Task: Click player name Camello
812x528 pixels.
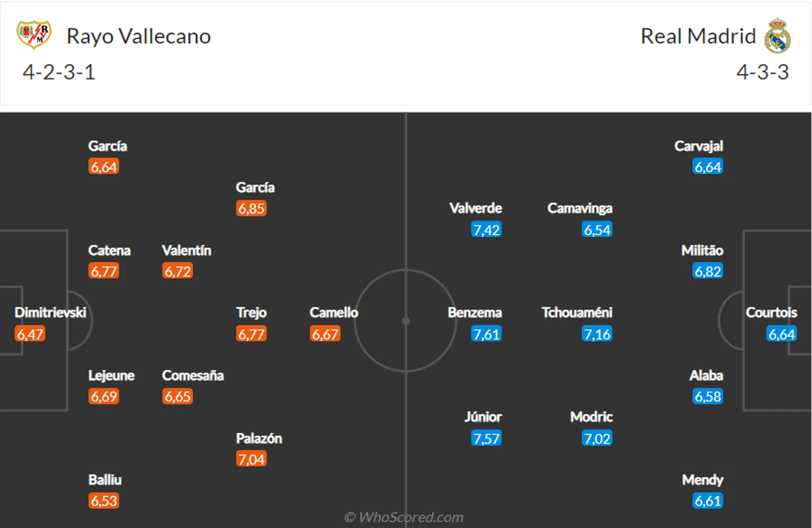Action: (334, 312)
